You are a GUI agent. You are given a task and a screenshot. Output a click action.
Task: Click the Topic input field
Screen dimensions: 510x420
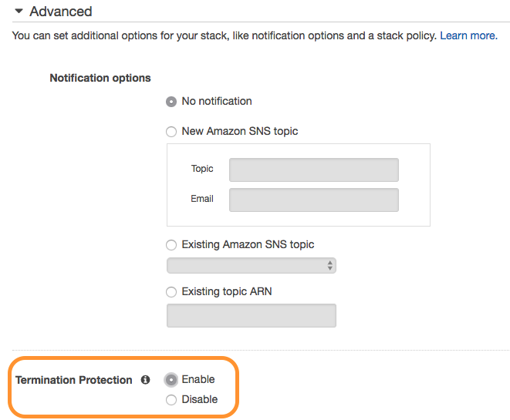coord(314,170)
